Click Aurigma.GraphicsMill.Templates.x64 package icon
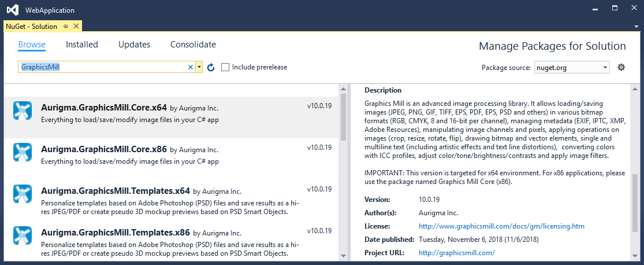Viewport: 644px width, 265px height. (22, 194)
